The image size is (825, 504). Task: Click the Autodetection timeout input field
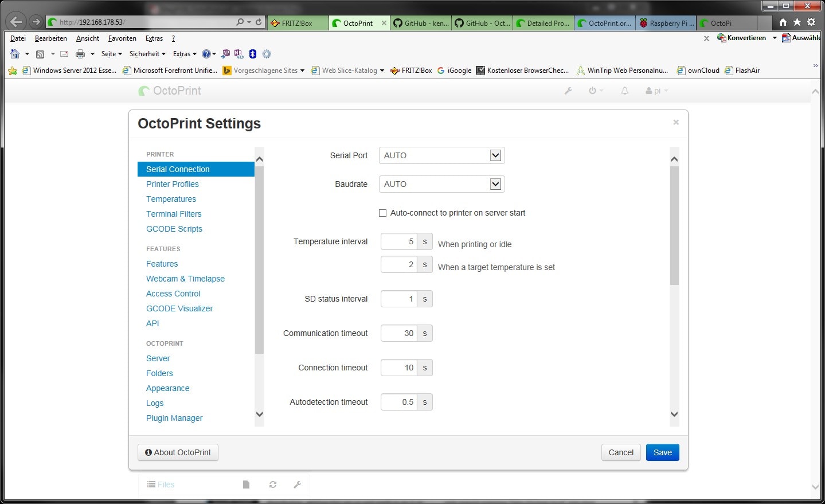[399, 402]
